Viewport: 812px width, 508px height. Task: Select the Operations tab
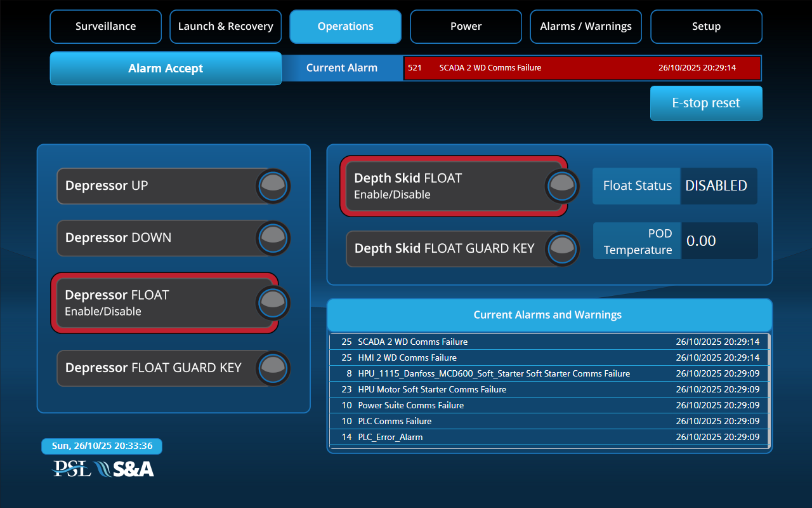345,27
